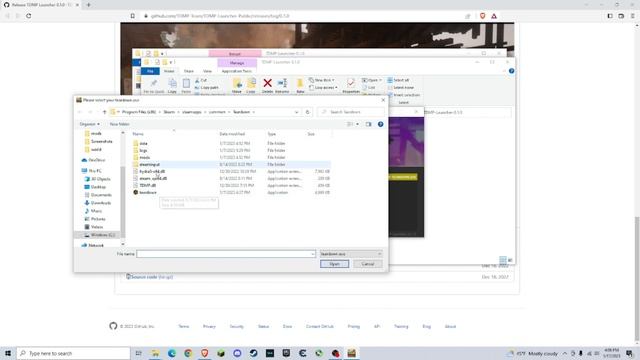This screenshot has height=360, width=640.
Task: Click the Open button in dialog
Action: pos(334,264)
